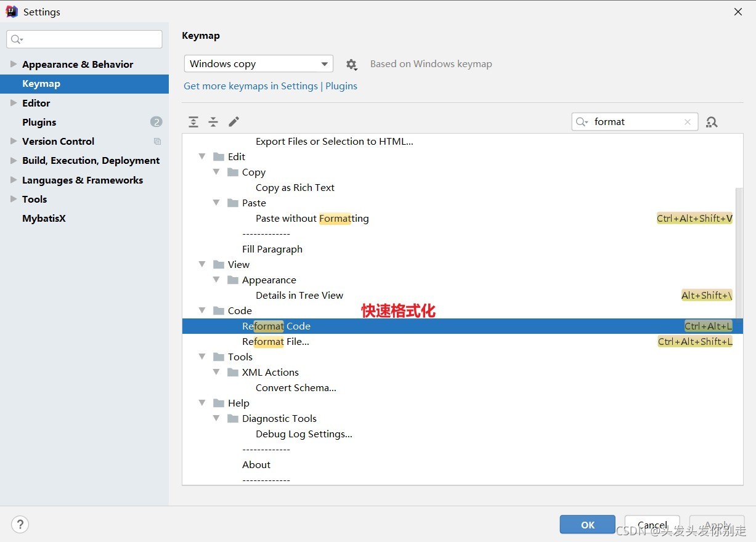Click the View folder icon in the tree

(x=219, y=264)
